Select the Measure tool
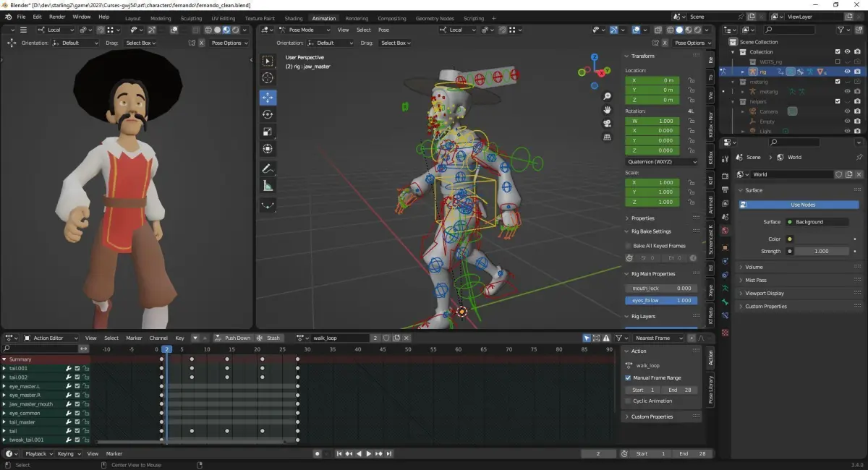The image size is (868, 470). click(268, 186)
